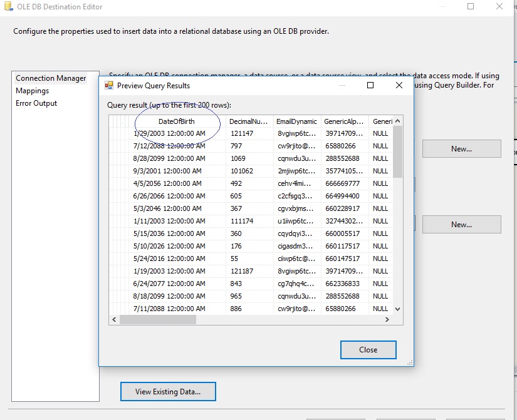Maximize the Preview Query Results dialog

tap(370, 85)
